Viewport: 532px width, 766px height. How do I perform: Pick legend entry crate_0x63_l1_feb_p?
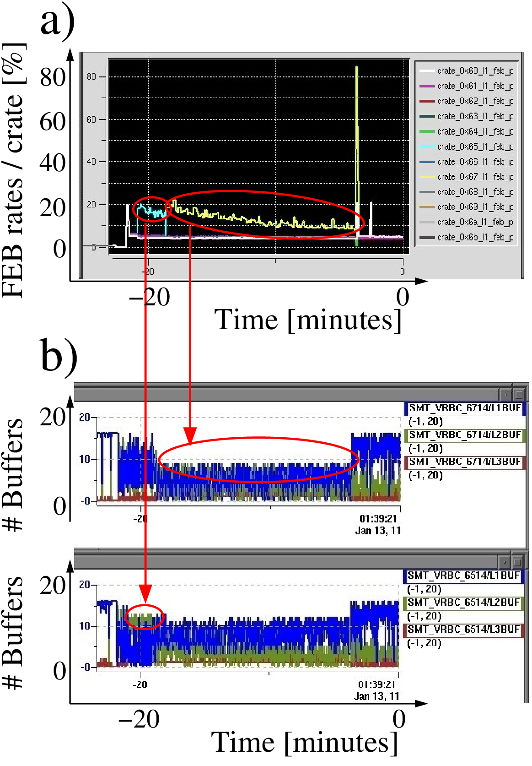coord(467,116)
